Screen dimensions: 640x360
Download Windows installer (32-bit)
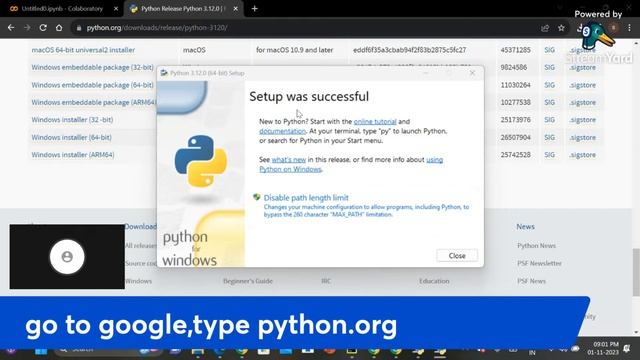point(72,120)
